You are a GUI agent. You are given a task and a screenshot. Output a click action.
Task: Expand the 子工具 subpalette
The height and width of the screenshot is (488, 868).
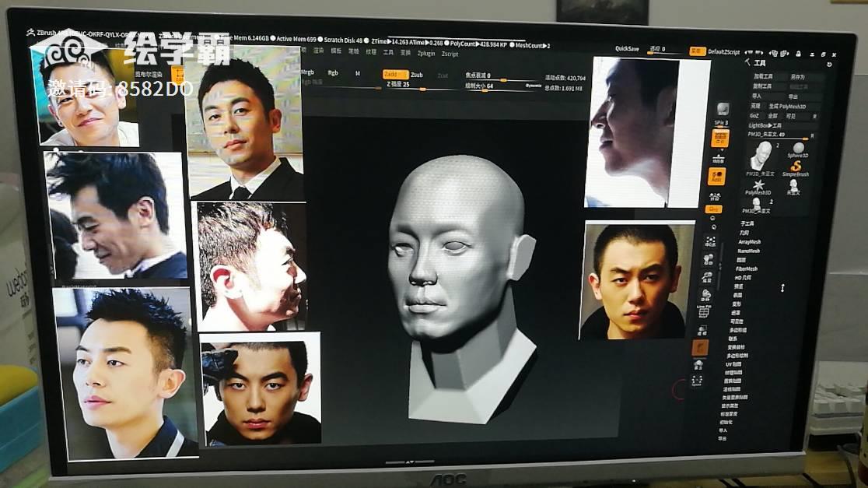coord(747,224)
